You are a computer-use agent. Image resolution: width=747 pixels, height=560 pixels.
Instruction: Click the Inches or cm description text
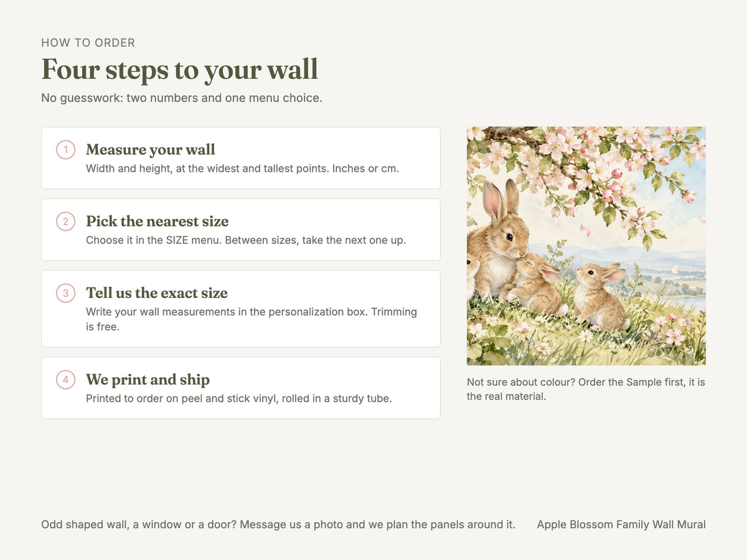coord(243,168)
